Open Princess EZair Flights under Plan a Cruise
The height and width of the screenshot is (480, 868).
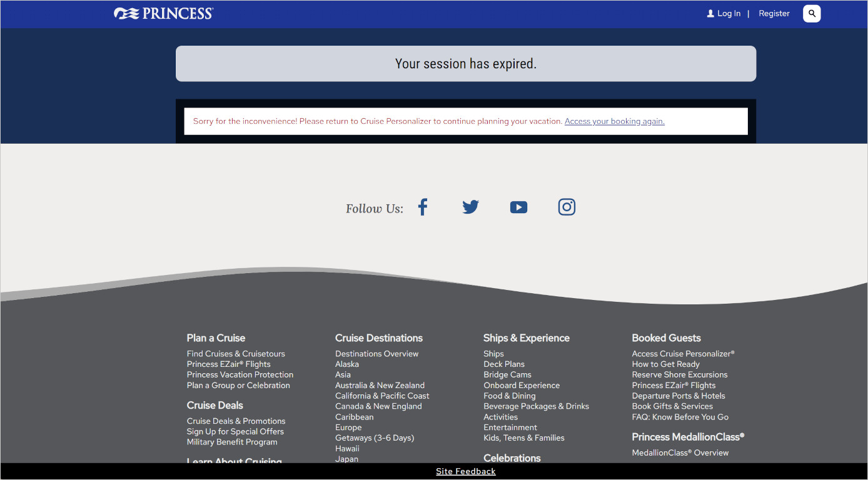229,364
